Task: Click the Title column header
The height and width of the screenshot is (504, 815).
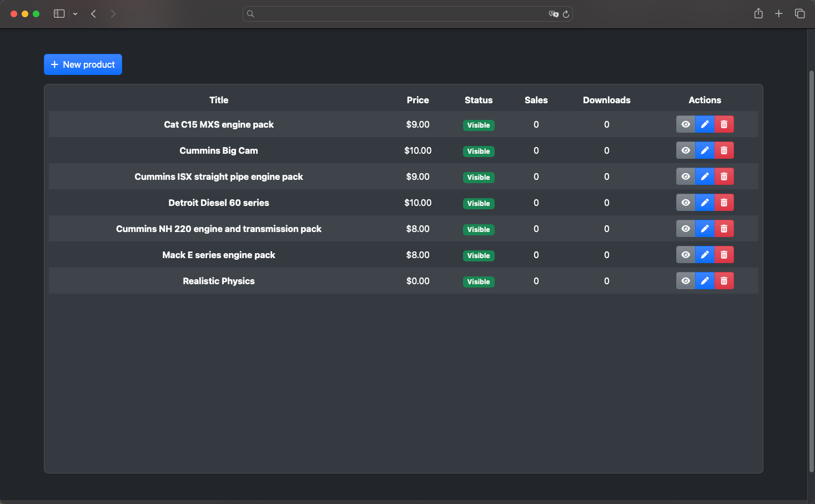Action: [x=219, y=100]
